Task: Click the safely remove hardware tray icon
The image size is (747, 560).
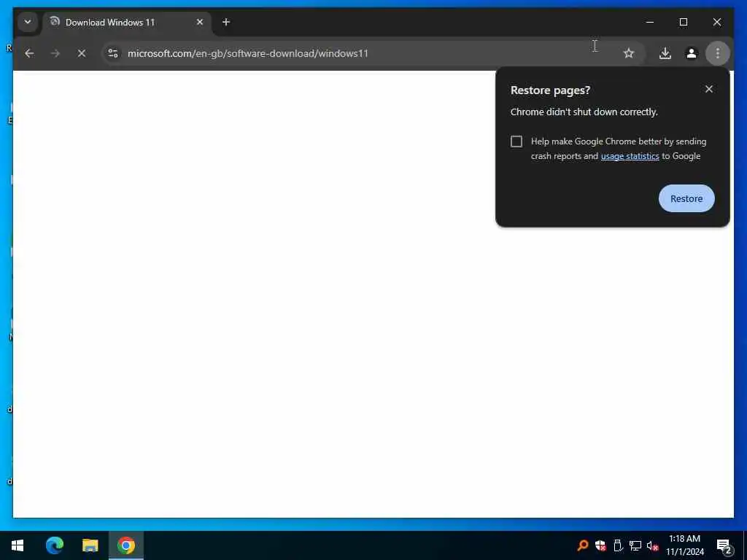Action: 618,545
